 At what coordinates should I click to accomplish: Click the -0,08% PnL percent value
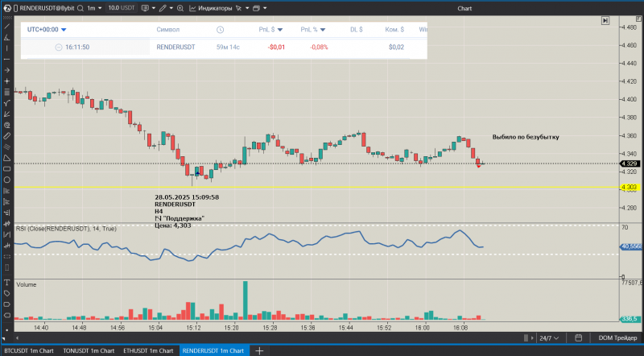click(x=319, y=48)
